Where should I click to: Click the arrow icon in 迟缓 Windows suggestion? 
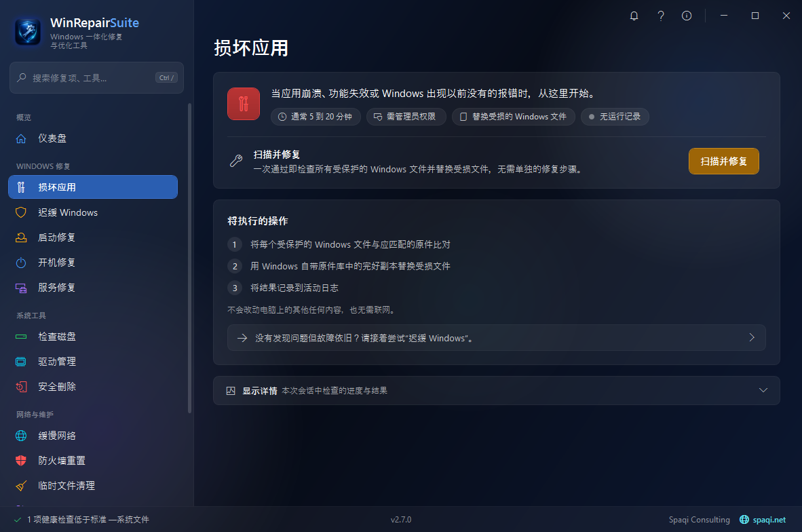242,338
